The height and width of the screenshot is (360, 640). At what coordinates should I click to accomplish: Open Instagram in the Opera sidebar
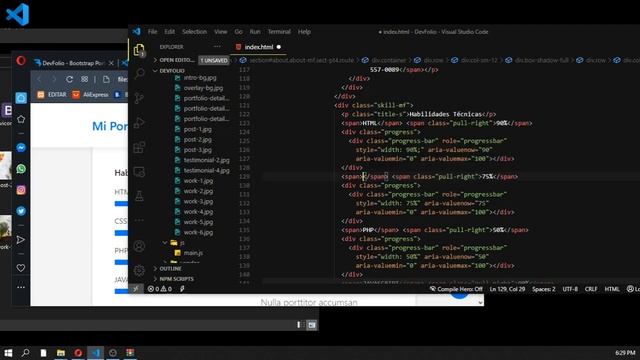coord(21,190)
